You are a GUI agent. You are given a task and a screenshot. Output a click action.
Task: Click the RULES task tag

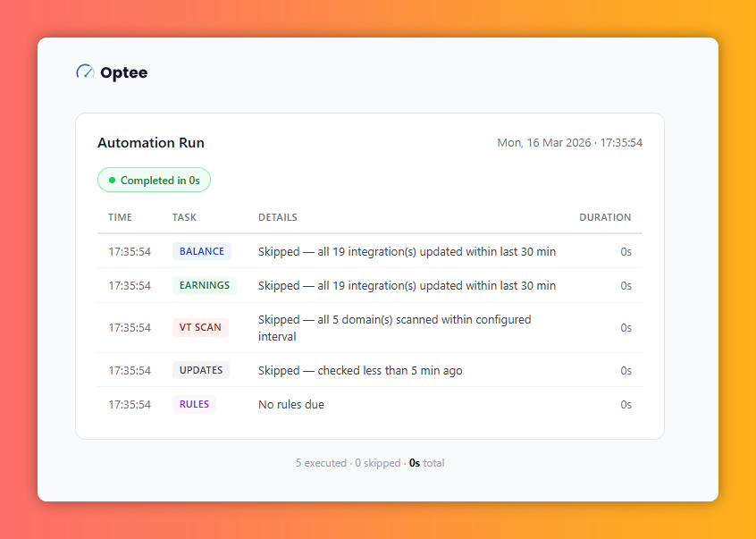(x=194, y=404)
